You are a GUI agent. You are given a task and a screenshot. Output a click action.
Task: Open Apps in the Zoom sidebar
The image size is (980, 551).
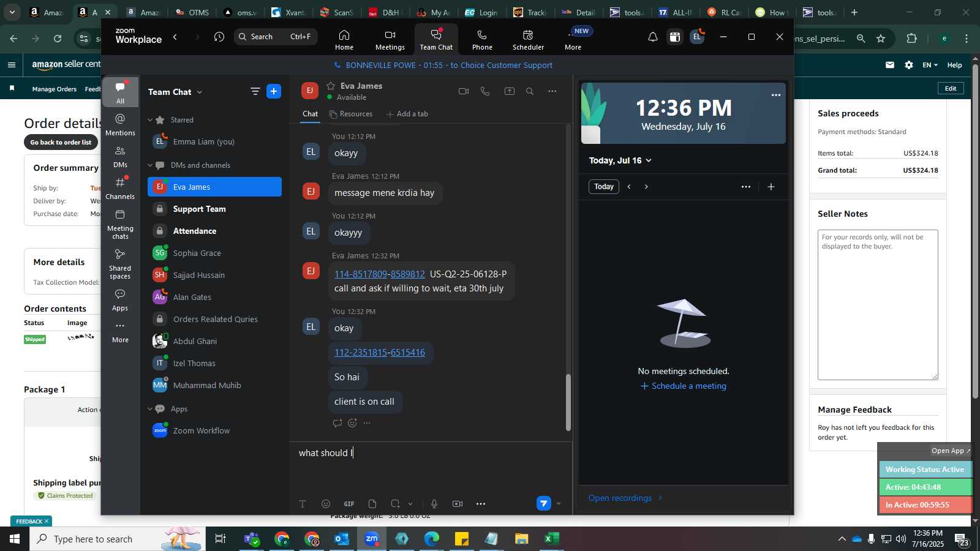click(x=120, y=300)
